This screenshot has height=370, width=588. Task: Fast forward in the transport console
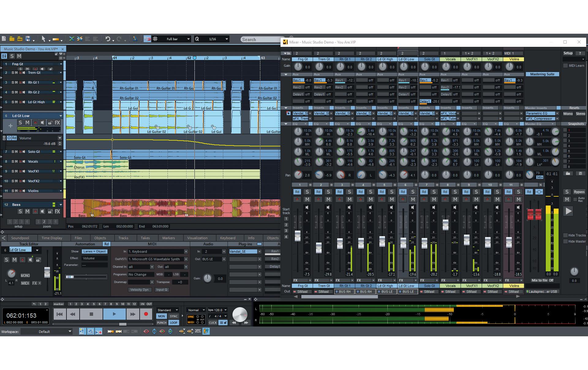[133, 314]
